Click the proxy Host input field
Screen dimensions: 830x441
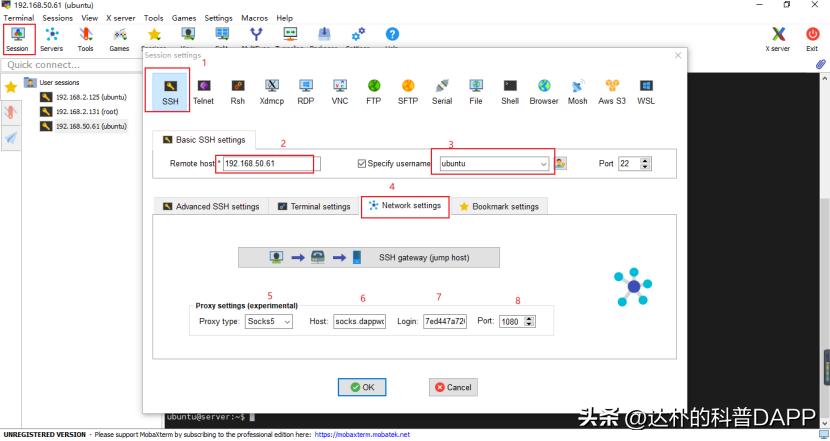359,321
